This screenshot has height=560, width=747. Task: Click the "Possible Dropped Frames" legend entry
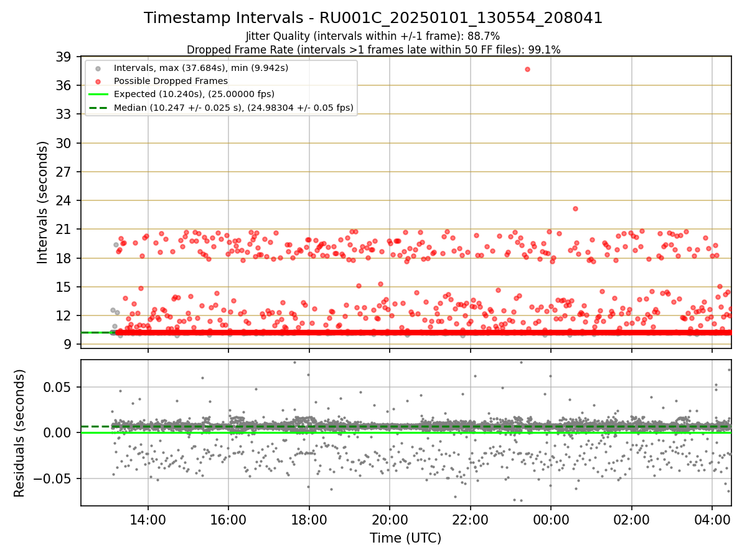pyautogui.click(x=171, y=81)
